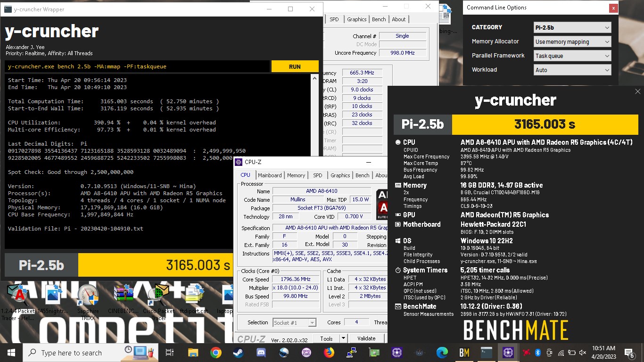644x362 pixels.
Task: Open Discord from the taskbar
Action: click(x=261, y=353)
